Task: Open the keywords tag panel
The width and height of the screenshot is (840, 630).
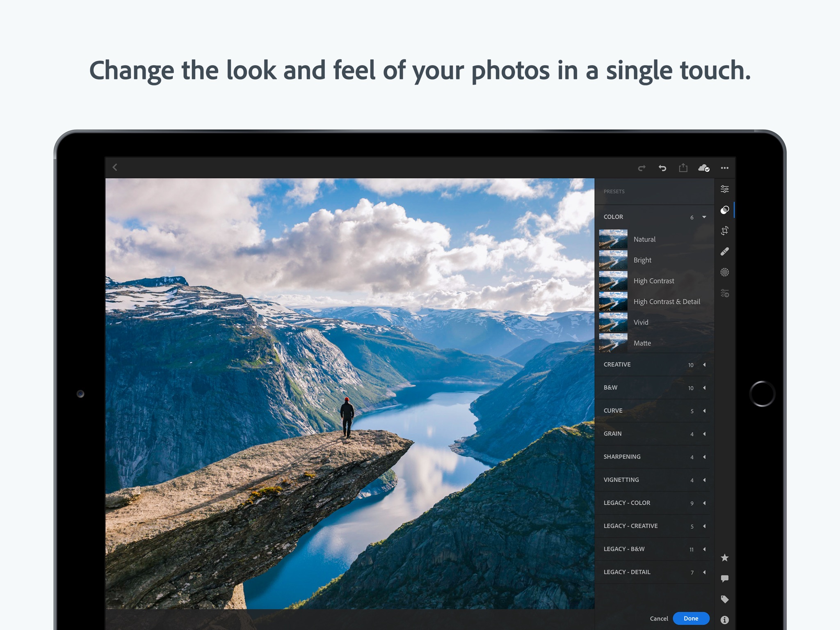Action: pos(725,599)
